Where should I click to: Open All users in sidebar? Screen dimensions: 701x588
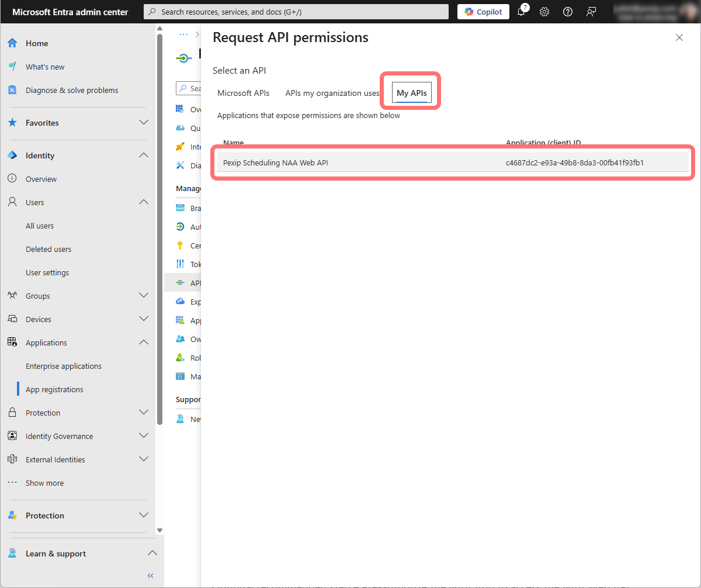click(x=40, y=226)
